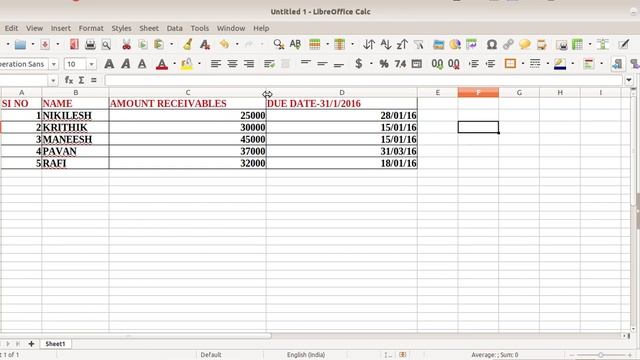Image resolution: width=640 pixels, height=360 pixels.
Task: Insert special character Omega icon
Action: (492, 44)
